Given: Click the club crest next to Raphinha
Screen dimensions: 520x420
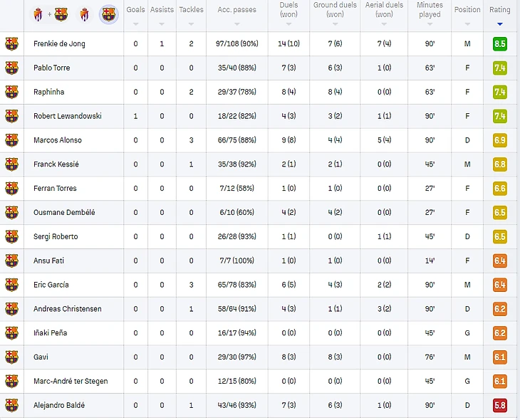Looking at the screenshot, I should [x=11, y=93].
